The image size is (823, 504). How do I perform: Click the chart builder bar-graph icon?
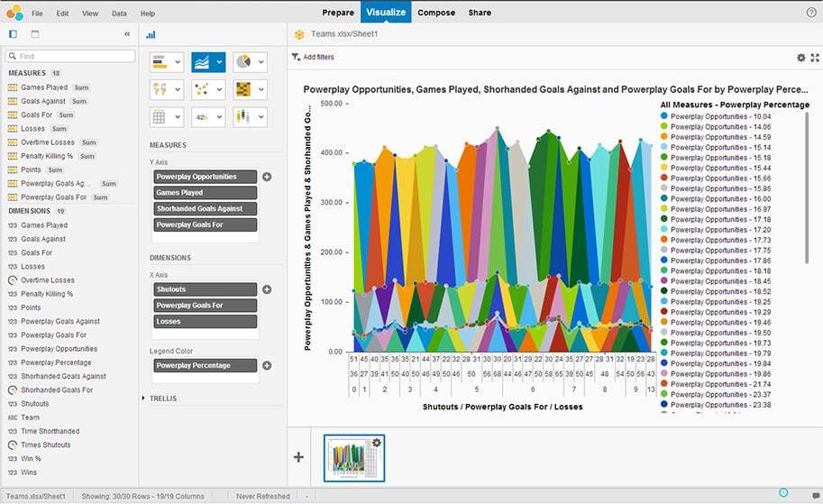[151, 34]
